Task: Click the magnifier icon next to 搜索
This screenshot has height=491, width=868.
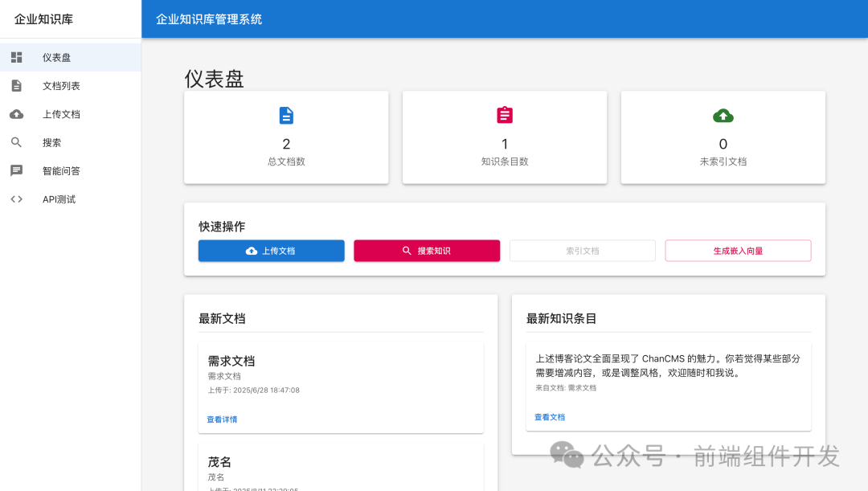Action: pyautogui.click(x=16, y=142)
